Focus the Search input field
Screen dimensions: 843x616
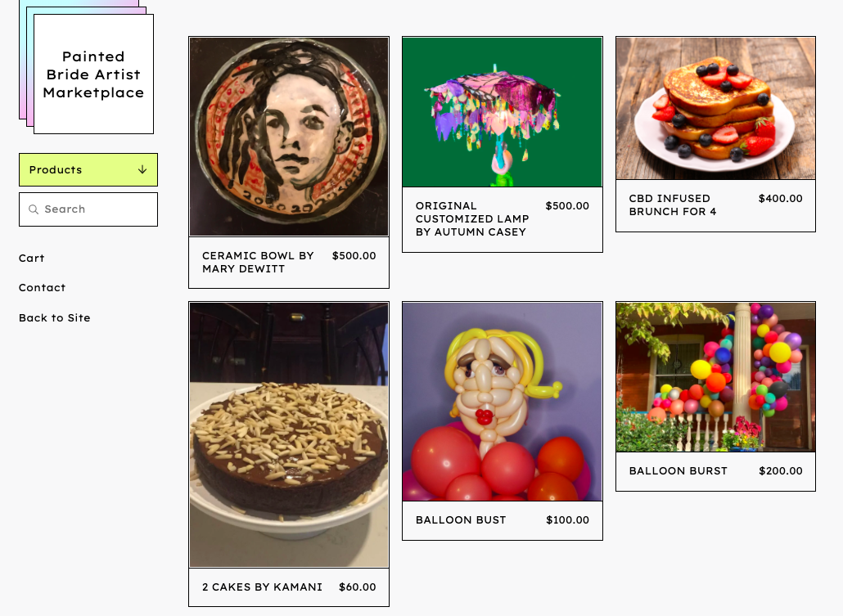coord(88,209)
